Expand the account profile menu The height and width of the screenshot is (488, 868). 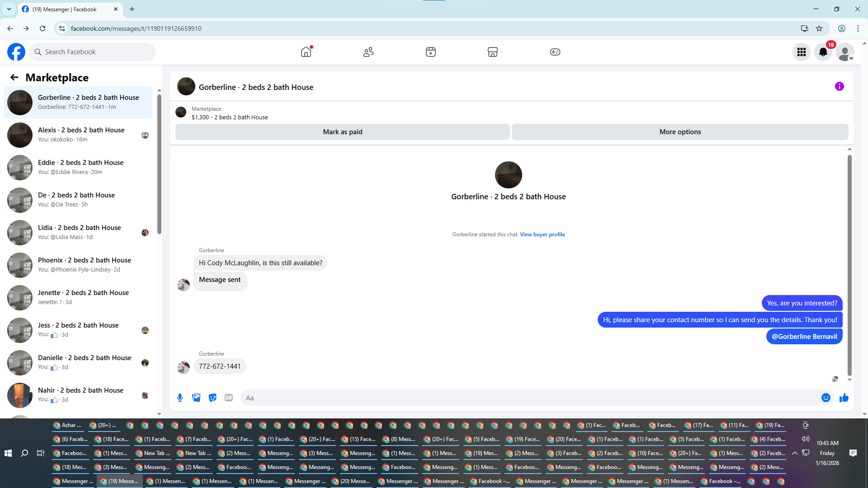click(844, 52)
